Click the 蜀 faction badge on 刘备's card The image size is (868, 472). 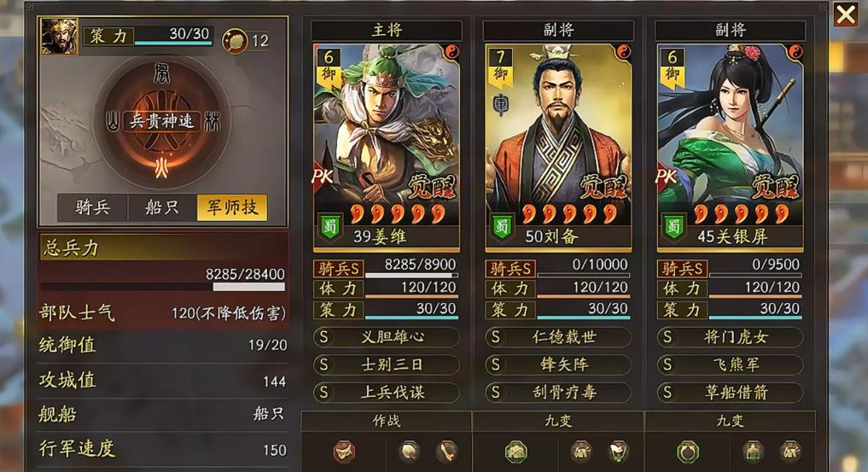pyautogui.click(x=502, y=227)
